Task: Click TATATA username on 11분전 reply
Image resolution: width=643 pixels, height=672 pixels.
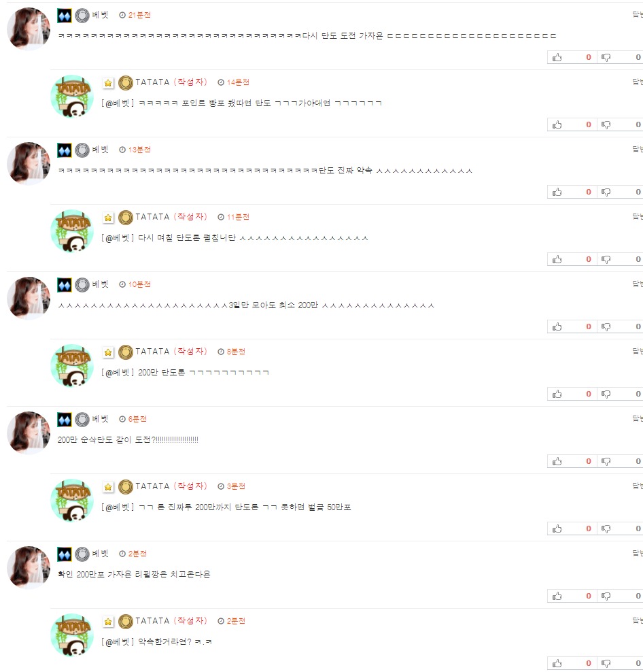Action: point(152,217)
